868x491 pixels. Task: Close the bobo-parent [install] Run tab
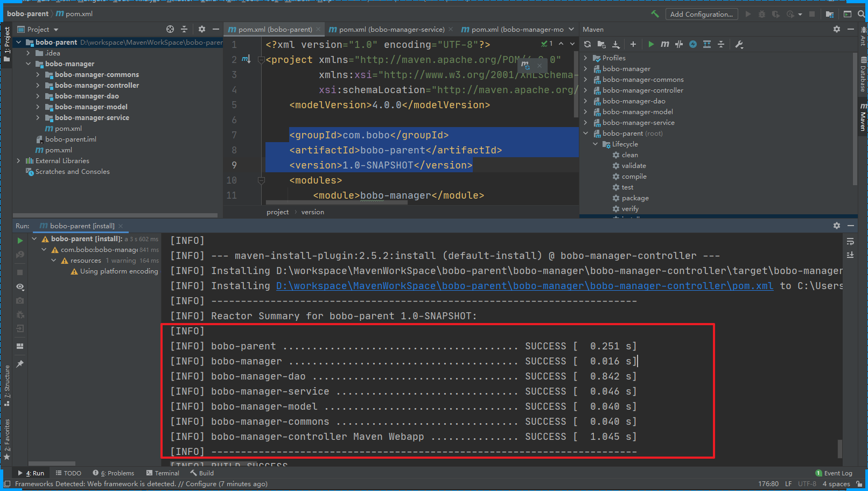[121, 226]
